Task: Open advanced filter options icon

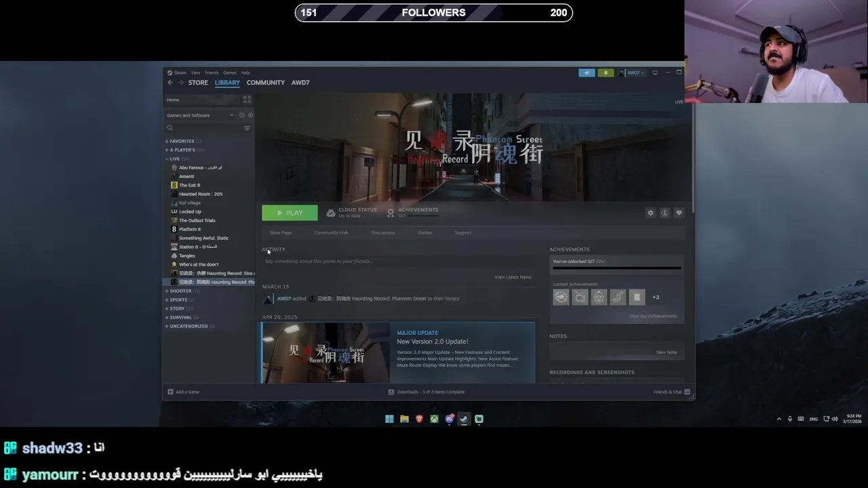Action: (x=247, y=128)
